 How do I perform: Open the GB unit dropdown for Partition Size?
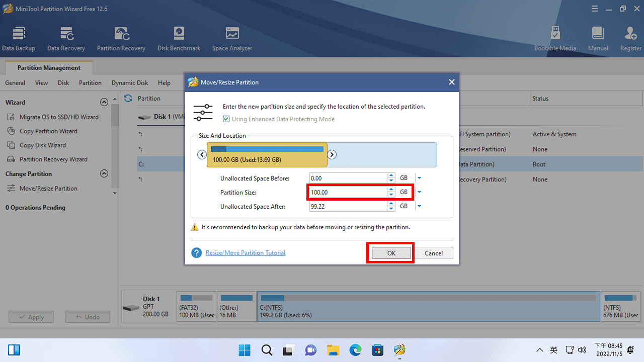tap(419, 192)
